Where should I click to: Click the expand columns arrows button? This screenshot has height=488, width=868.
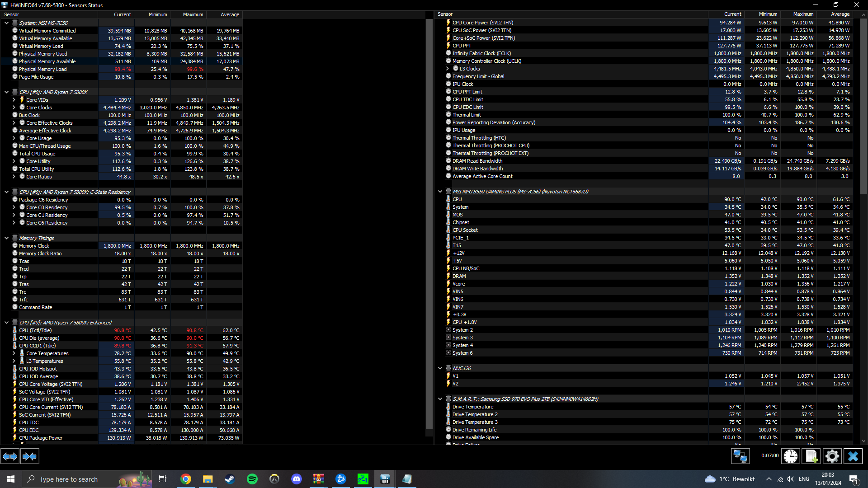tap(10, 456)
